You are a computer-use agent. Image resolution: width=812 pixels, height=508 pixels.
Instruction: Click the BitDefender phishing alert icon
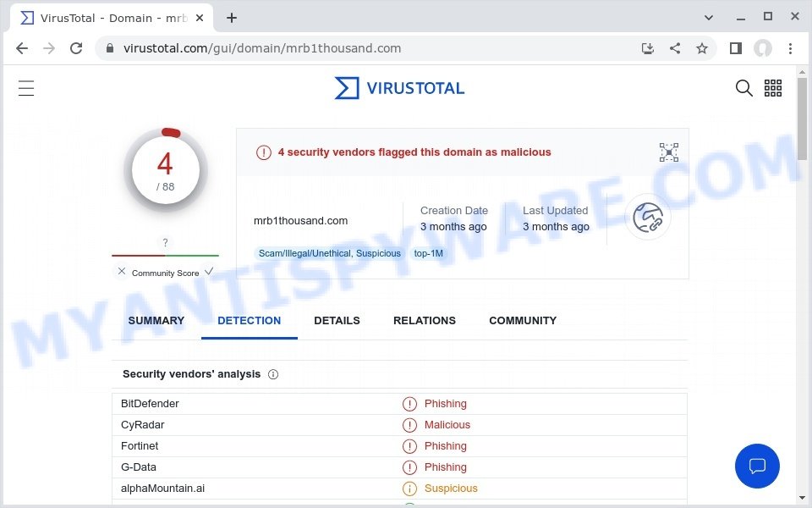point(409,404)
